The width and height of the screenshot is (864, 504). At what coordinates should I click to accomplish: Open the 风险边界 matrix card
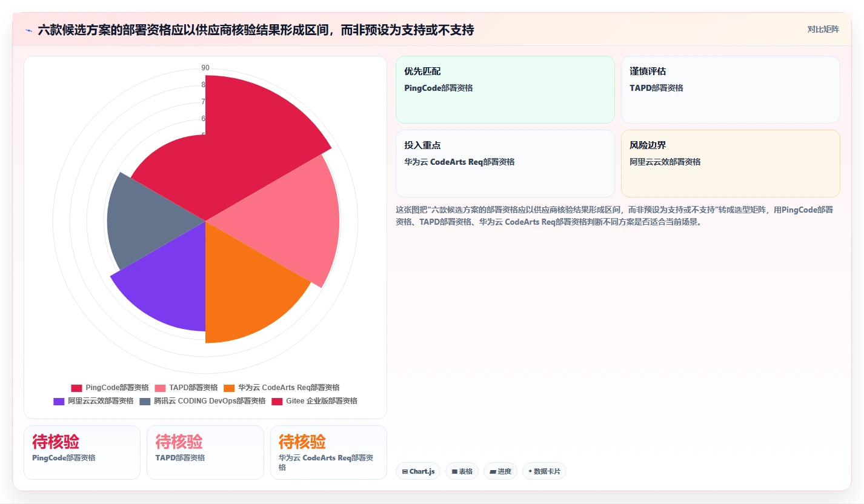[x=731, y=164]
